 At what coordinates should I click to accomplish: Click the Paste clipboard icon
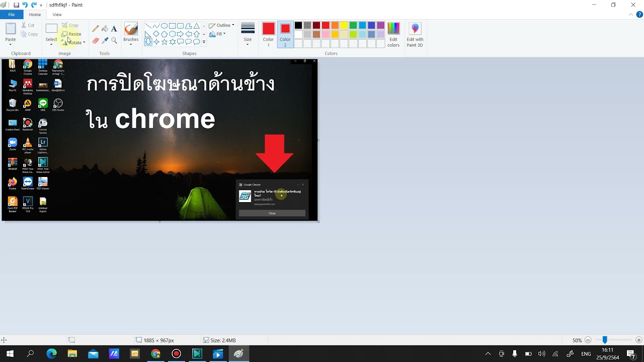pyautogui.click(x=11, y=29)
